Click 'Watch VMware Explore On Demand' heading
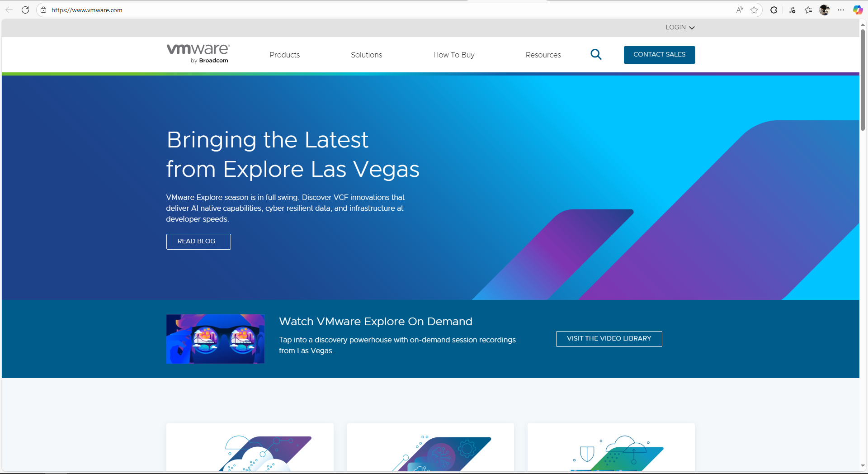 (376, 322)
